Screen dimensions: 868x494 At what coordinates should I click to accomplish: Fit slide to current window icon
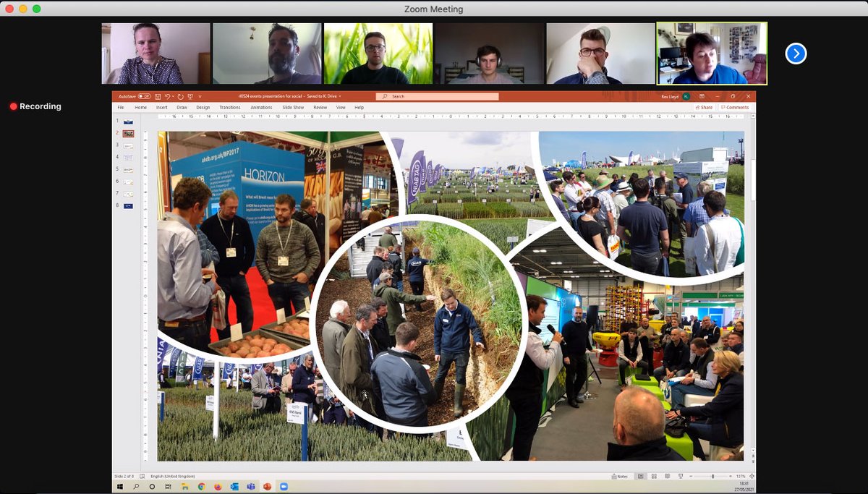[752, 477]
